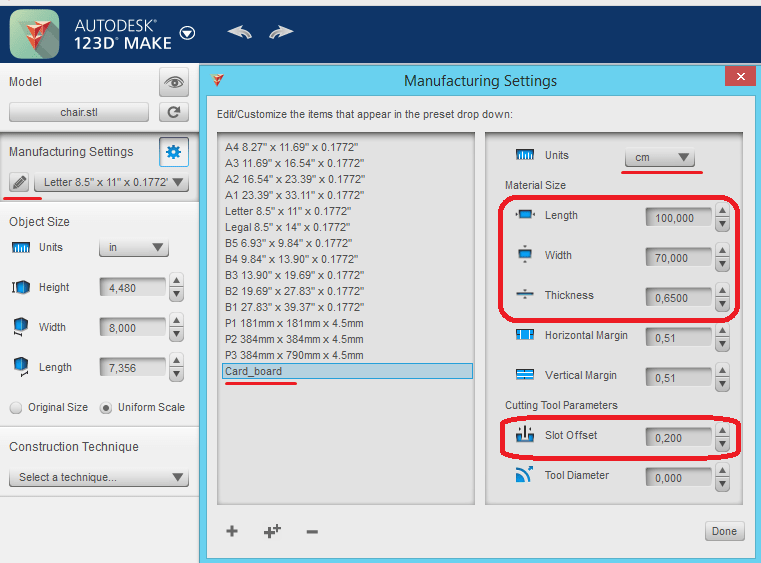Image resolution: width=761 pixels, height=563 pixels.
Task: Increase Slot Offset with up arrow
Action: (722, 431)
